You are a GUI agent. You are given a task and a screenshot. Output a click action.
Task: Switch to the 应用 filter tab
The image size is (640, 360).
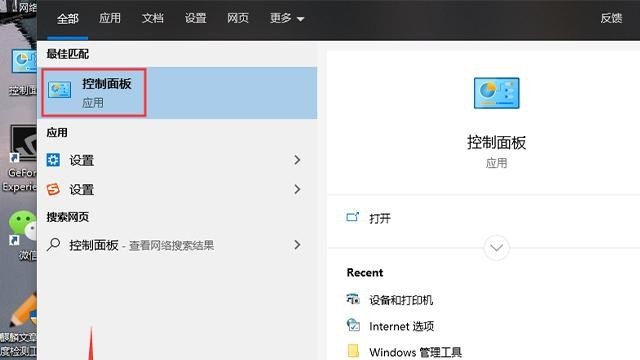(x=110, y=18)
